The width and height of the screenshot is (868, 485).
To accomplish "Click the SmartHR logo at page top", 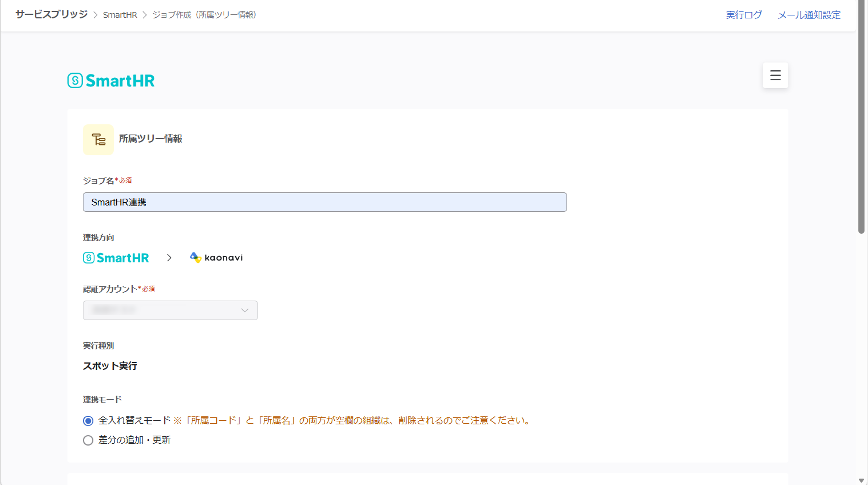I will click(111, 81).
